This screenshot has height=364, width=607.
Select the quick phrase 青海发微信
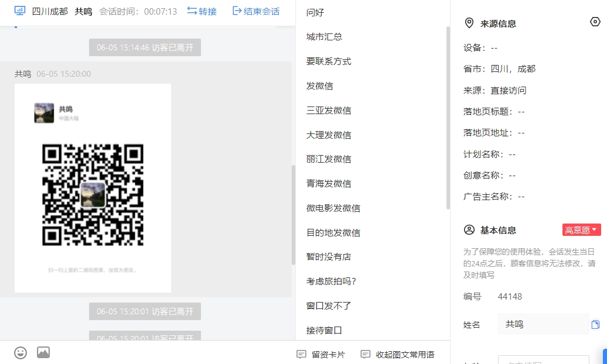click(x=329, y=183)
